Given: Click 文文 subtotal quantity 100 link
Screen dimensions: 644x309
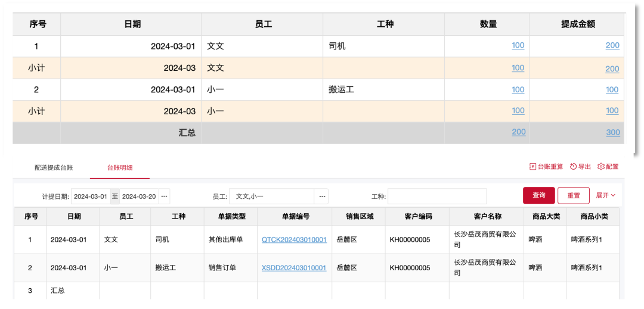Looking at the screenshot, I should pos(518,68).
